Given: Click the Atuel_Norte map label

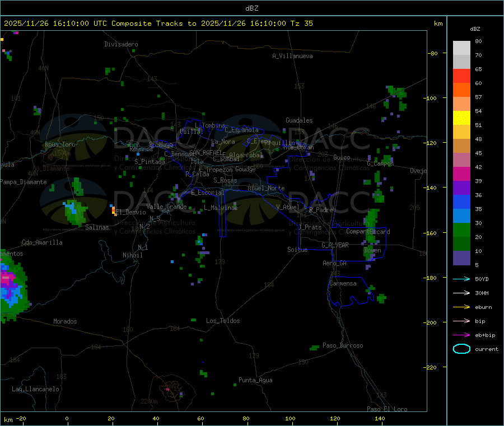Looking at the screenshot, I should (x=266, y=188).
